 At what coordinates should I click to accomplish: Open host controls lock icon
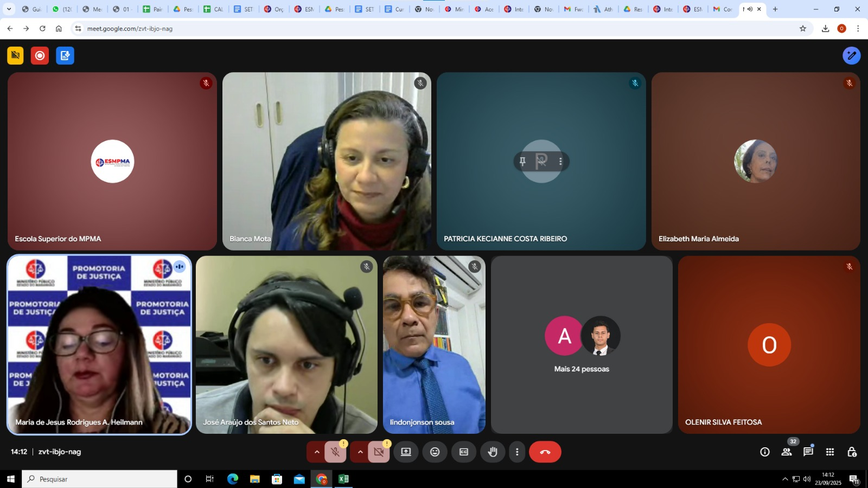(x=852, y=452)
